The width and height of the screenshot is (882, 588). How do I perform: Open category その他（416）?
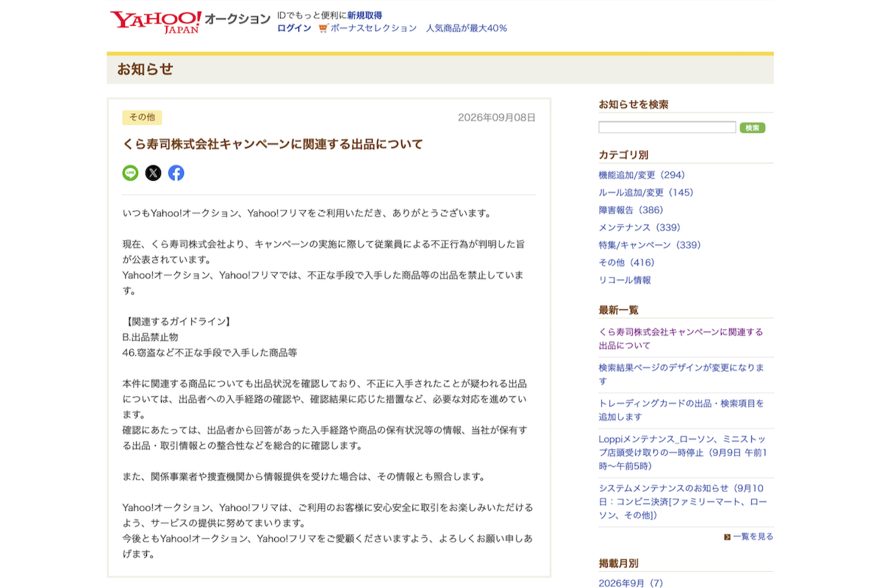[x=626, y=262]
